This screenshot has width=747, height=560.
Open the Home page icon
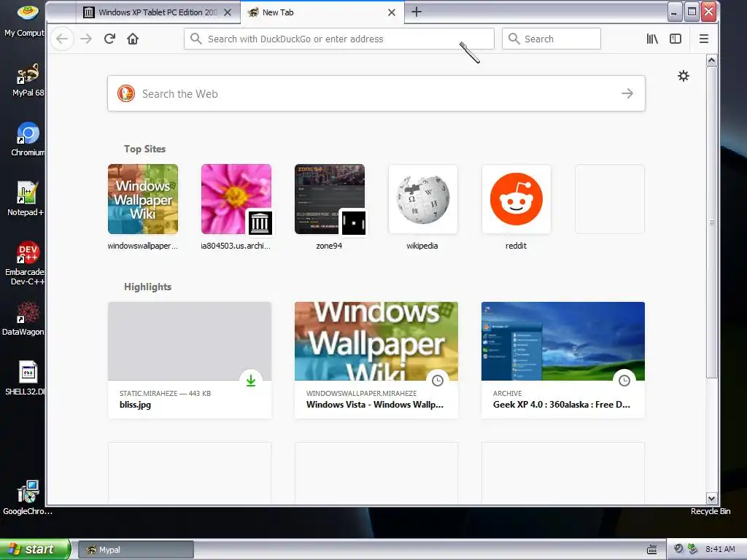(x=133, y=39)
